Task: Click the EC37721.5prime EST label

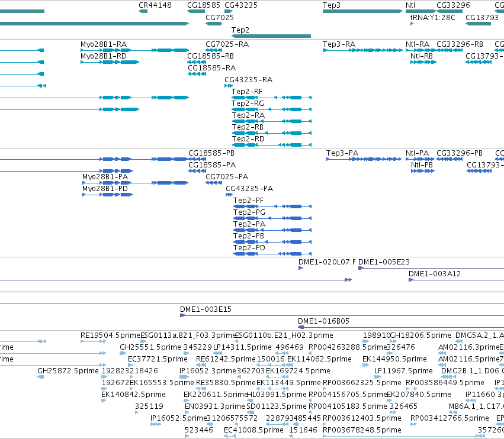Action: [158, 359]
